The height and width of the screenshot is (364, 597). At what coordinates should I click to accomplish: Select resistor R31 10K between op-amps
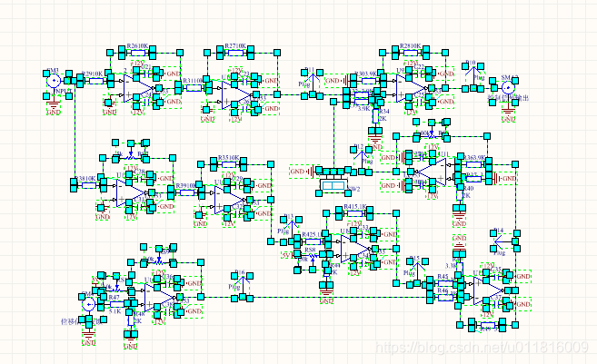click(x=194, y=88)
